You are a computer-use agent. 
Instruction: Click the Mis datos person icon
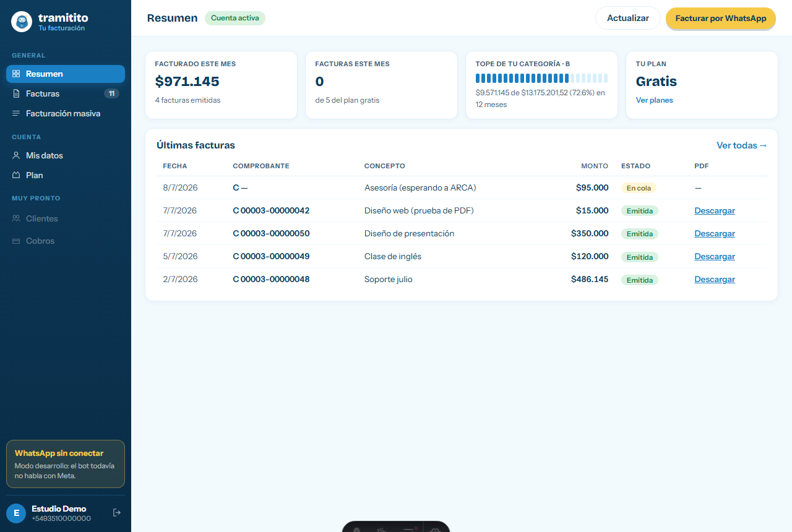click(x=16, y=155)
